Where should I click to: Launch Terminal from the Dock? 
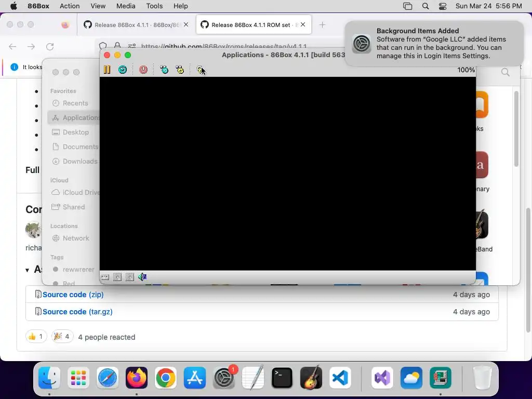pos(282,378)
